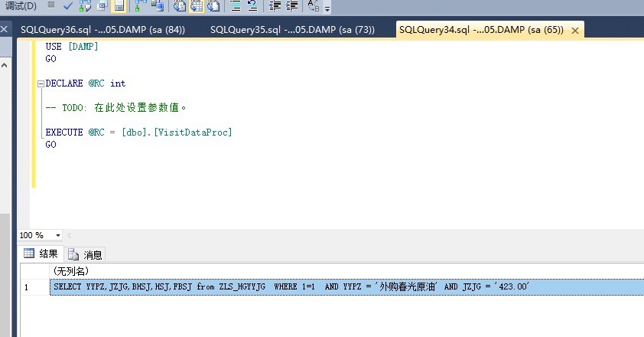The height and width of the screenshot is (337, 644).
Task: Click the specify template parameter values icon
Action: tap(314, 6)
